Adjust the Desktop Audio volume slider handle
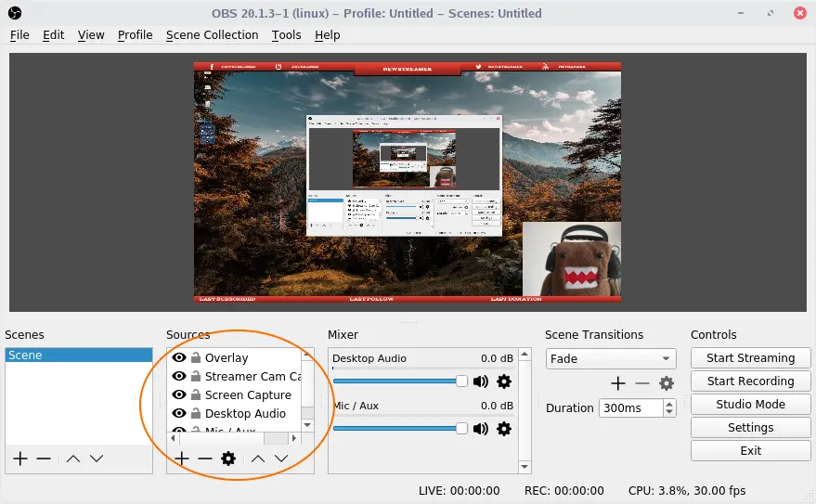This screenshot has width=816, height=504. click(461, 381)
